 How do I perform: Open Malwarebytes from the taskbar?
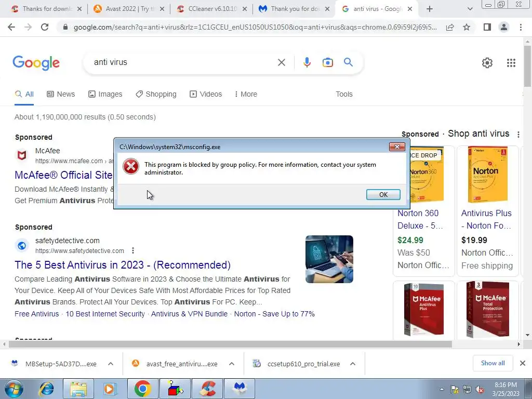240,389
